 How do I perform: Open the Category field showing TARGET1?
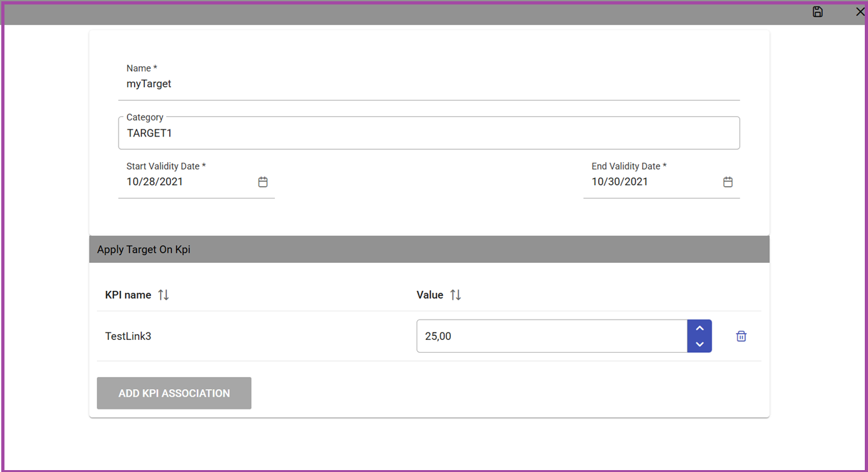pos(429,133)
